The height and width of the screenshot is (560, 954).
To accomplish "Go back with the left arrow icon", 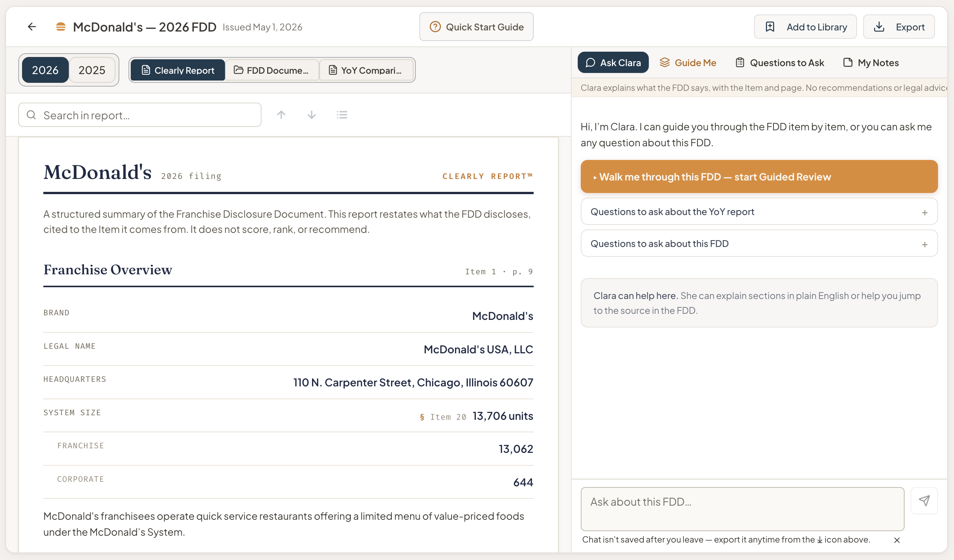I will [32, 27].
